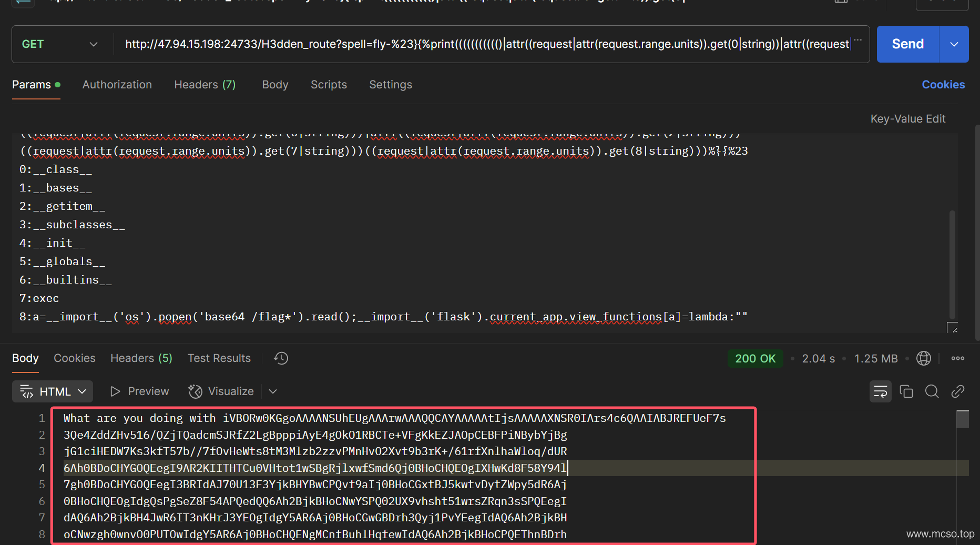Open the Send options dropdown arrow
The image size is (980, 545).
[x=954, y=44]
